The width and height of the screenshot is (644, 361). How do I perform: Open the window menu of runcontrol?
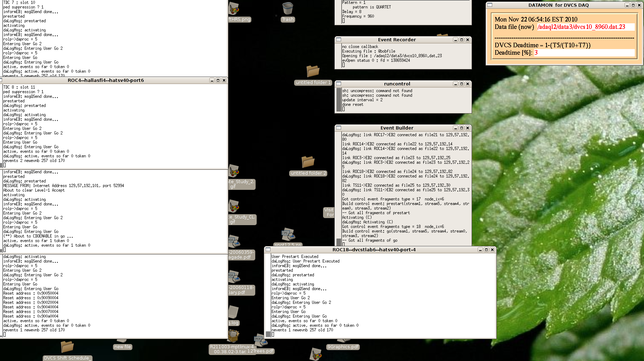(x=339, y=84)
